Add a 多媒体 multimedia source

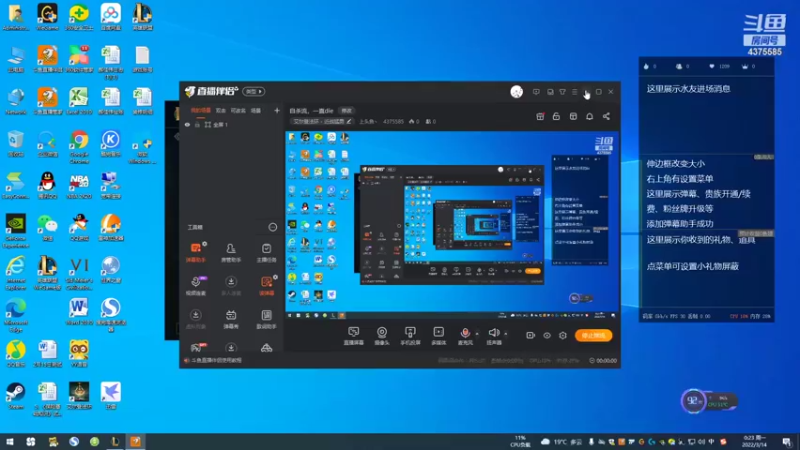(438, 336)
